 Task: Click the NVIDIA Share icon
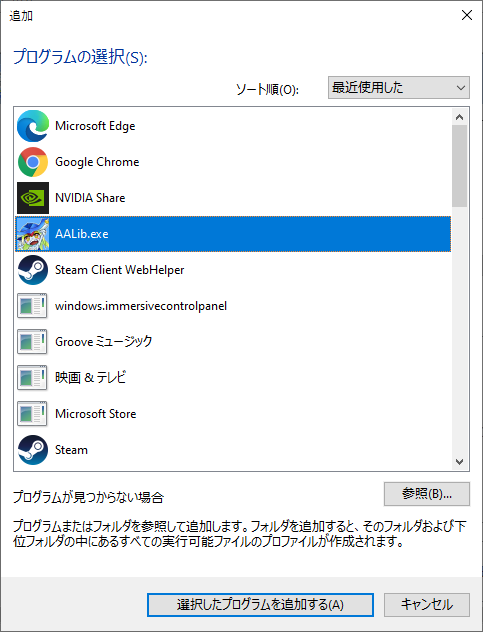coord(33,198)
